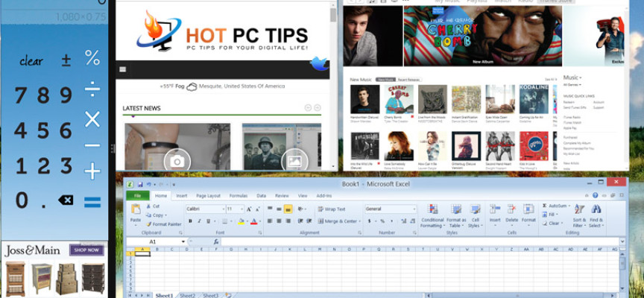Click the Percent Style icon in Excel's Number group

382,221
